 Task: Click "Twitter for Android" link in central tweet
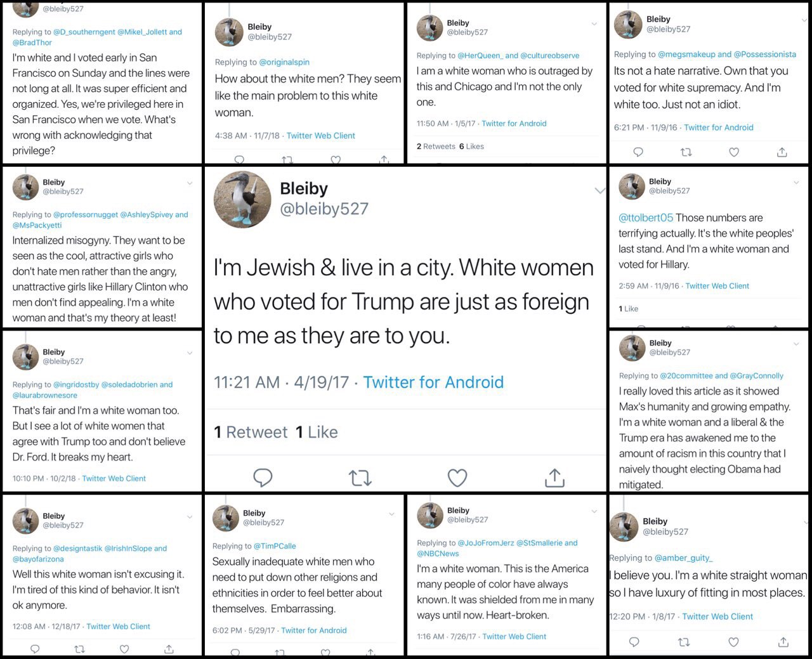coord(433,382)
